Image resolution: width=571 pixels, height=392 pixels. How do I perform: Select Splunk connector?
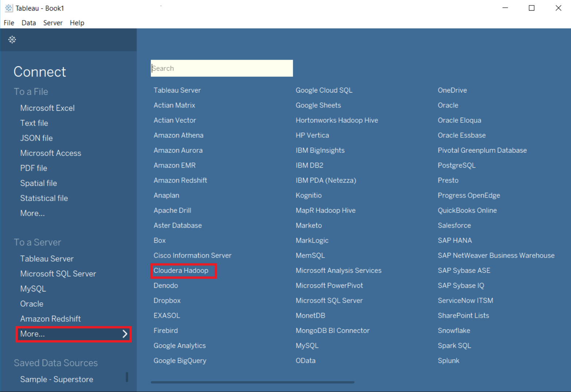click(x=449, y=361)
